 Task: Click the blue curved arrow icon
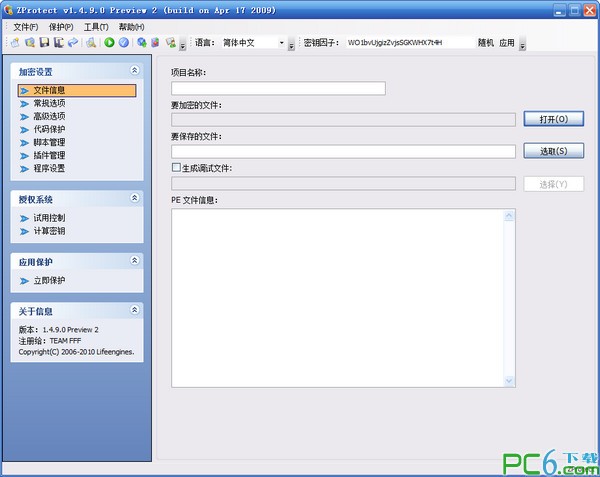pos(73,42)
